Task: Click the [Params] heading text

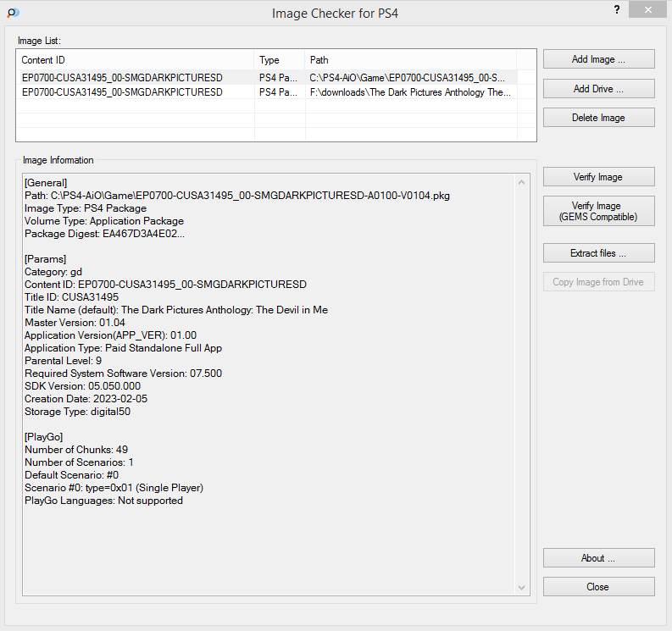Action: click(x=46, y=259)
